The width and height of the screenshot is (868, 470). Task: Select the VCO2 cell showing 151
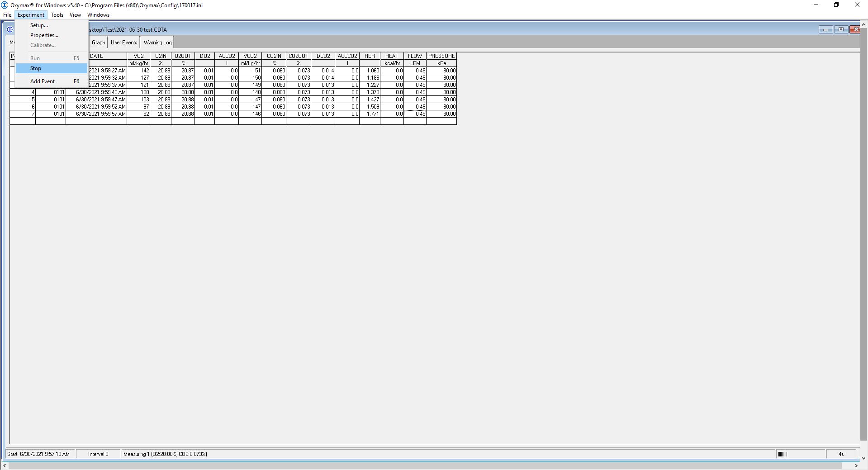[250, 71]
